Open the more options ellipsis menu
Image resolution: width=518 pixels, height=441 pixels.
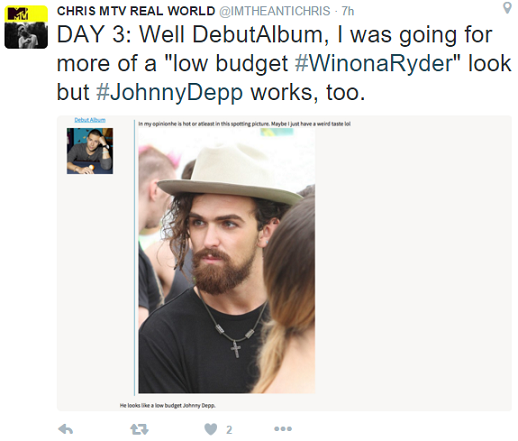point(283,429)
